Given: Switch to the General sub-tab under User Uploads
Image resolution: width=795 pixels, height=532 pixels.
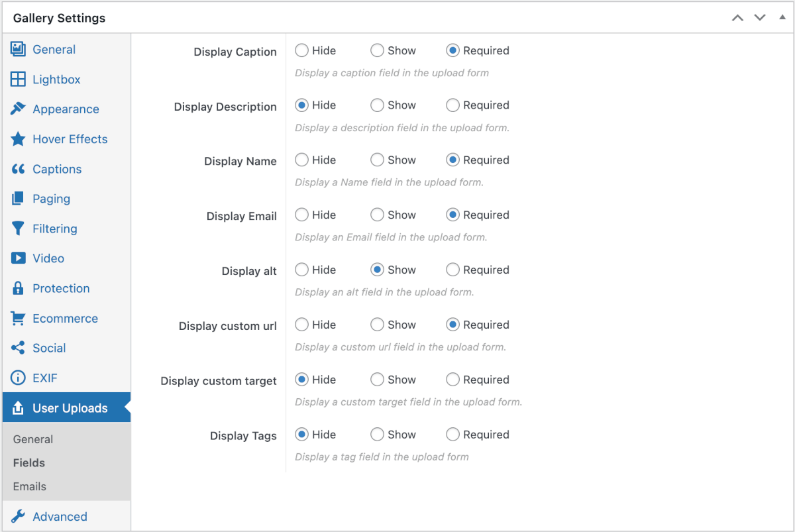Looking at the screenshot, I should point(33,439).
